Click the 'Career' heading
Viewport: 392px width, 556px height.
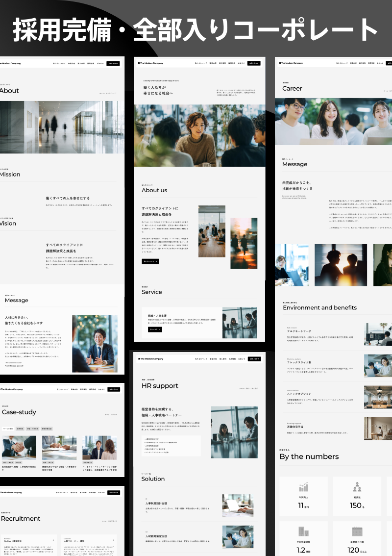click(292, 88)
